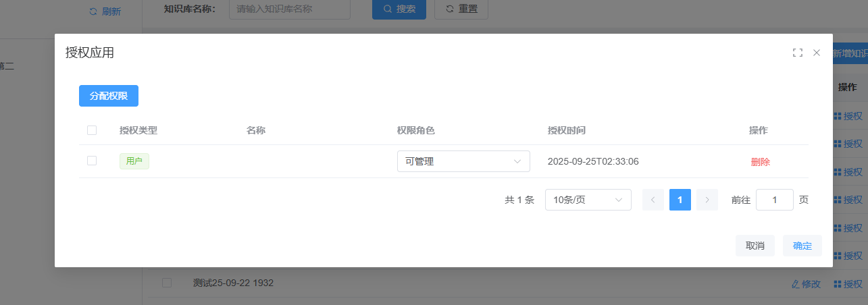Confirm with the 确定 button
868x305 pixels.
coord(802,246)
